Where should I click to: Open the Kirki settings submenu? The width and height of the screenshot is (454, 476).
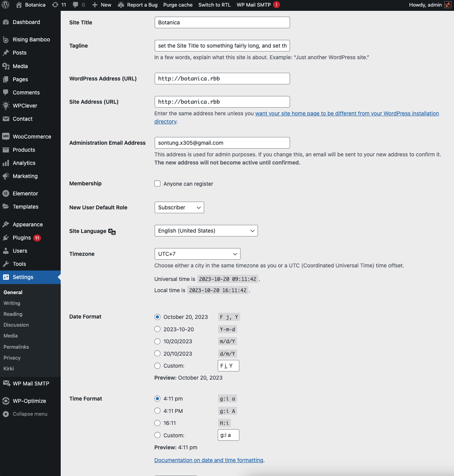click(9, 368)
